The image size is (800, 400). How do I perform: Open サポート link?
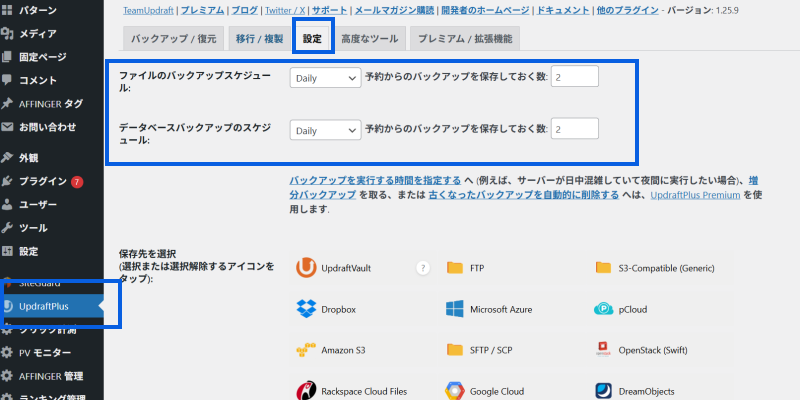pyautogui.click(x=330, y=10)
